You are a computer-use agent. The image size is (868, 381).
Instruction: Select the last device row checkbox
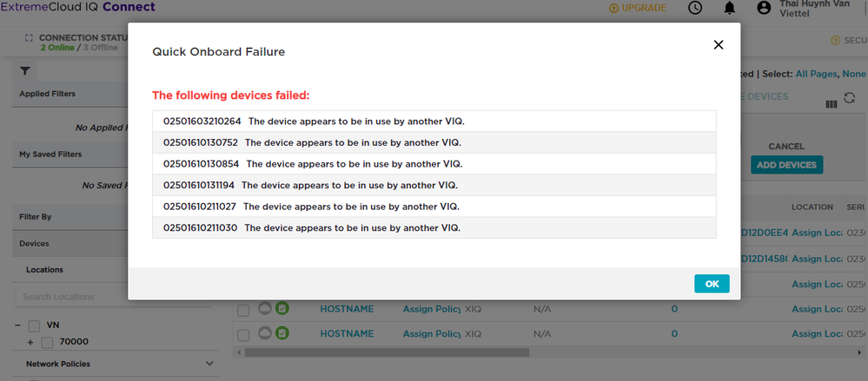coord(243,334)
